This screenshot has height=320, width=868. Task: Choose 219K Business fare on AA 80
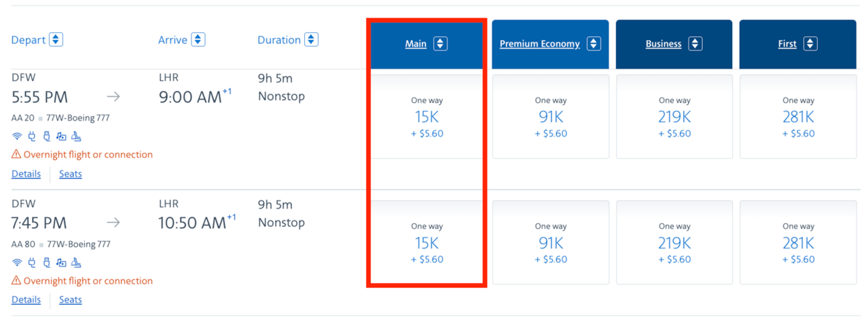(x=675, y=242)
